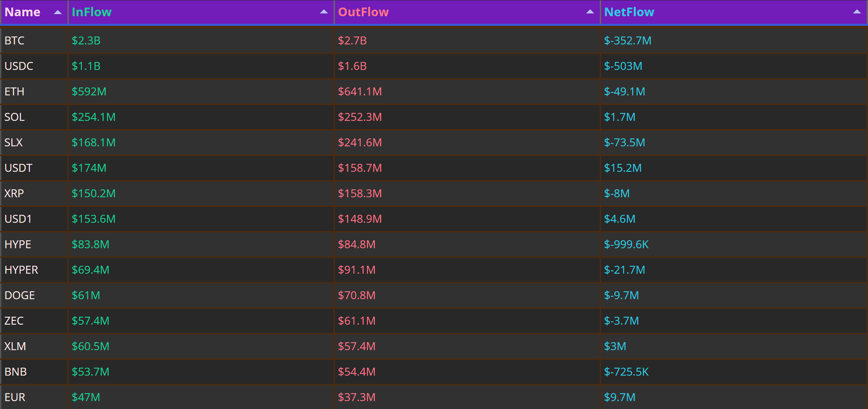
Task: Select the XLM row name
Action: point(15,346)
